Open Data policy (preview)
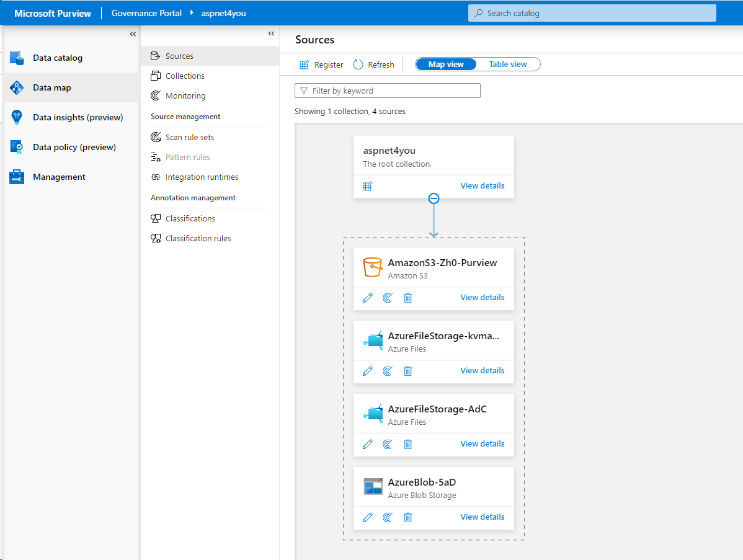Image resolution: width=743 pixels, height=560 pixels. pos(70,148)
